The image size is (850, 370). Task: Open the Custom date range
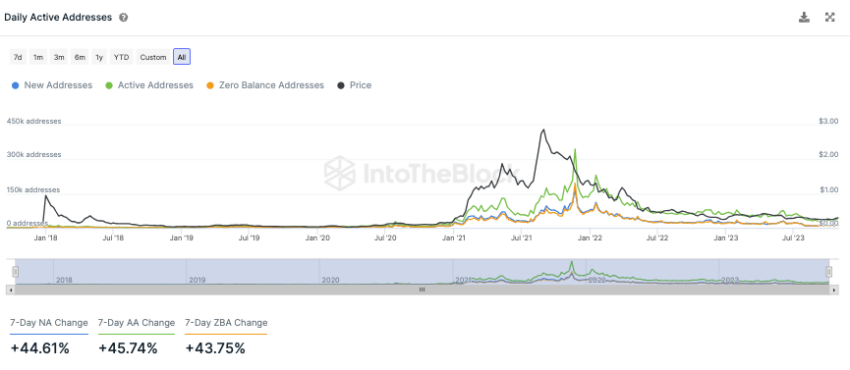point(153,57)
